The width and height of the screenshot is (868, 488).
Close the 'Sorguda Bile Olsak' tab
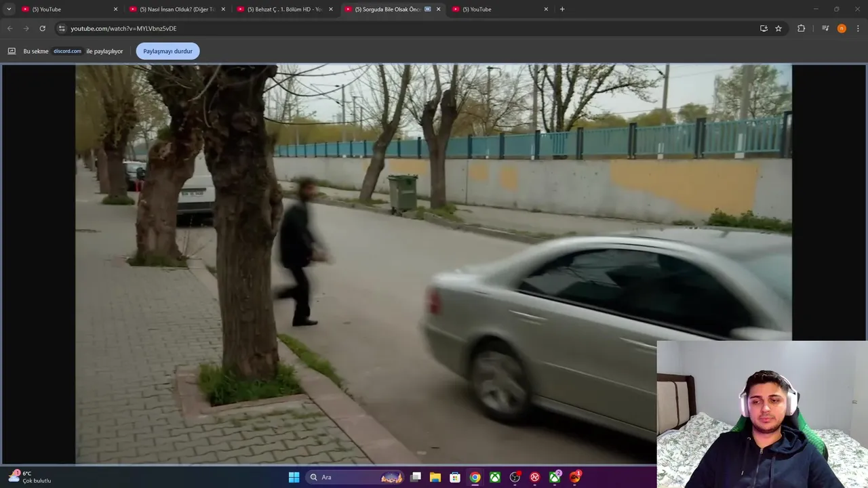pos(438,9)
